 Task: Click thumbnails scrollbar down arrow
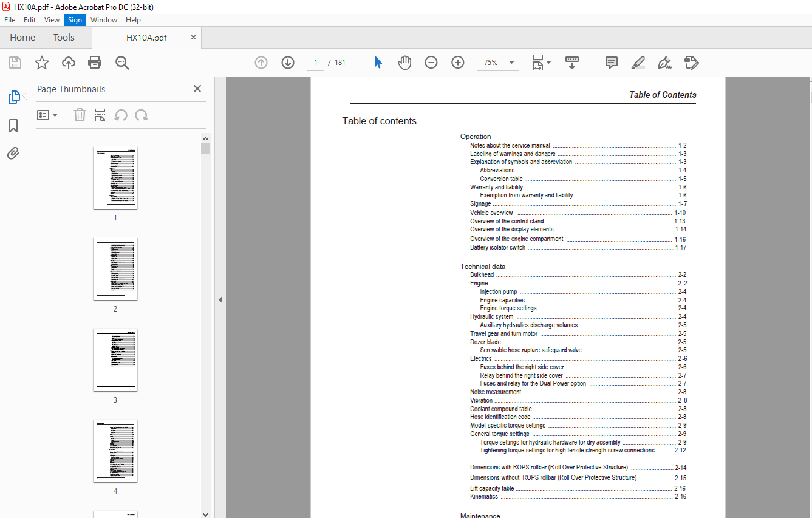coord(206,514)
